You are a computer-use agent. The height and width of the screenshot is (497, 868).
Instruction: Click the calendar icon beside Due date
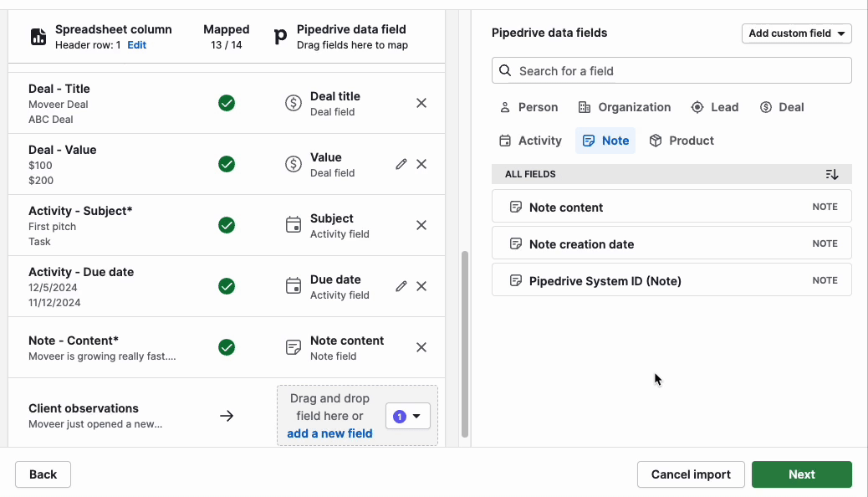click(294, 286)
